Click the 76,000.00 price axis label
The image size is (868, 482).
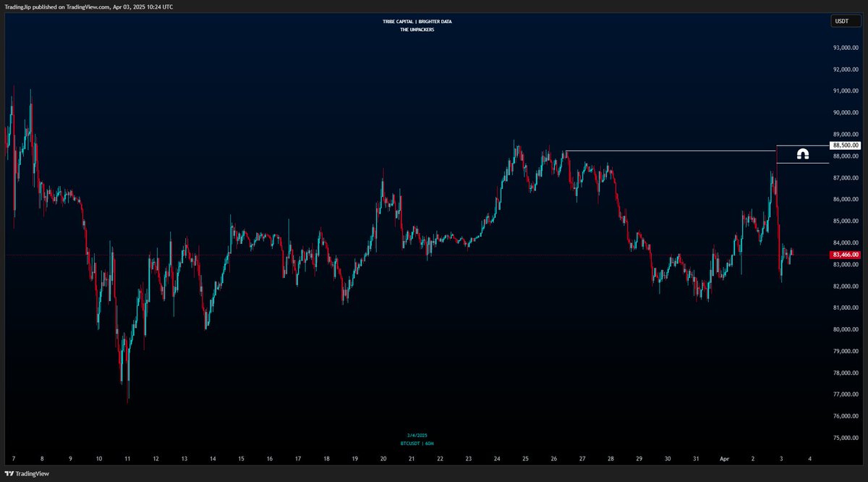(x=846, y=417)
